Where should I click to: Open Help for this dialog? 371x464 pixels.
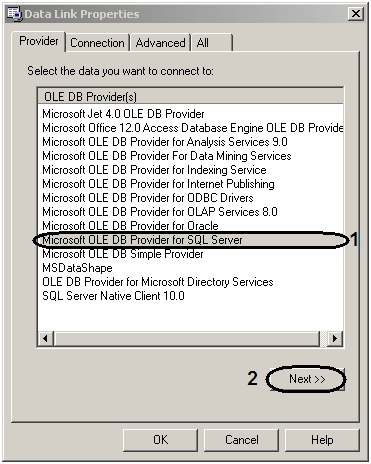click(322, 440)
